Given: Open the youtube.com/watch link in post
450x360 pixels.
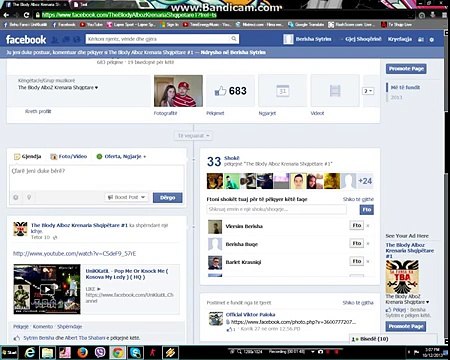Looking at the screenshot, I should tap(74, 254).
